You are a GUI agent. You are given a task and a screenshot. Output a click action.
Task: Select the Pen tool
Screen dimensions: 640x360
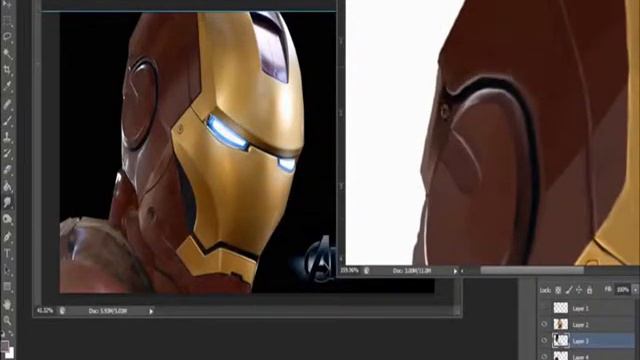7,237
